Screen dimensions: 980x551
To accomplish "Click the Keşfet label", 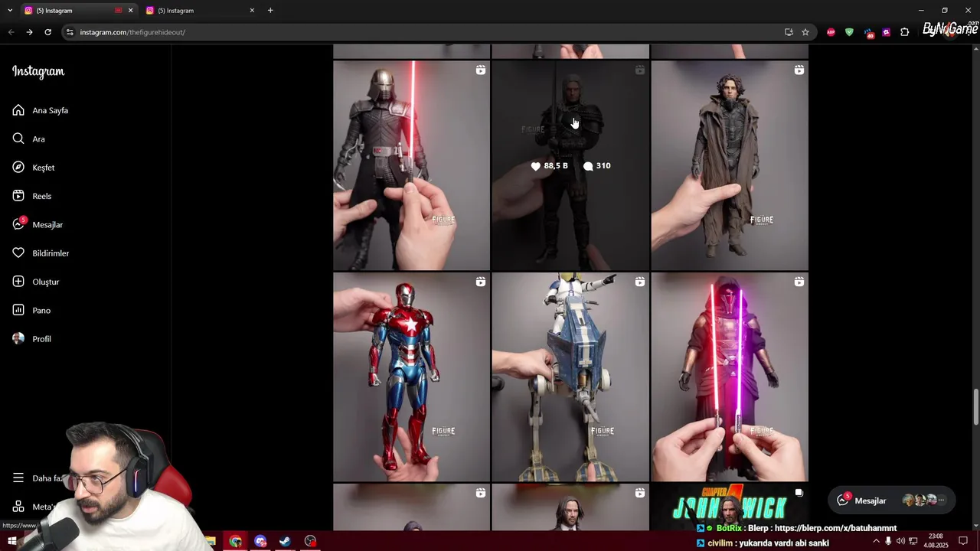I will click(44, 168).
